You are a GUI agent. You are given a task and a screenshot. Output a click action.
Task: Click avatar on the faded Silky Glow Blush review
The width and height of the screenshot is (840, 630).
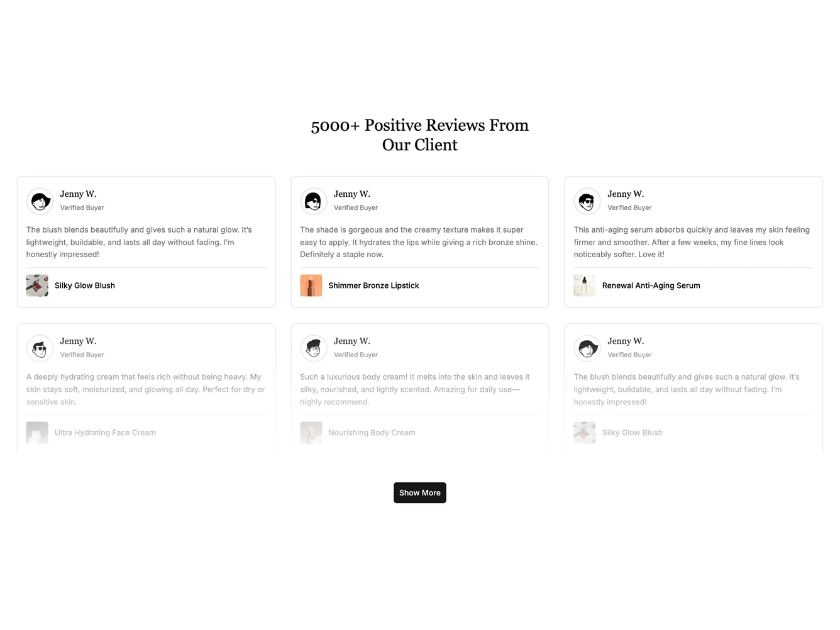click(587, 348)
